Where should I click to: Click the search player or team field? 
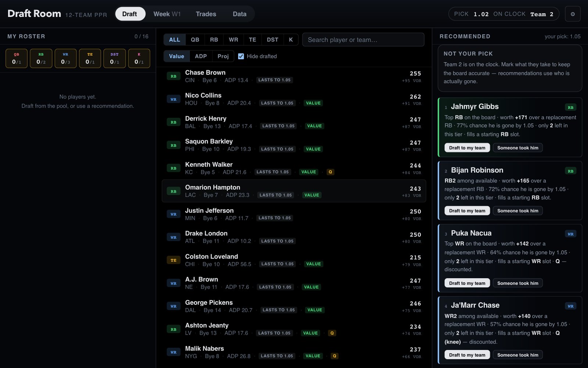(x=363, y=40)
